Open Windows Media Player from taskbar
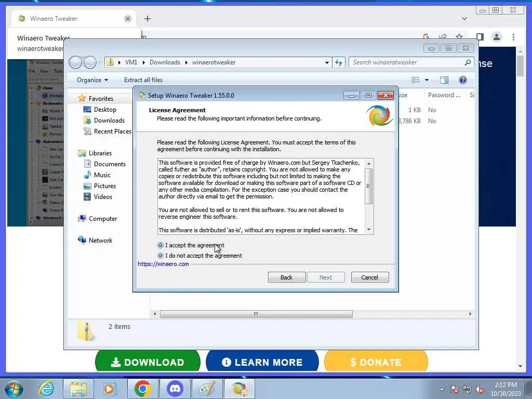532x399 pixels. 110,389
